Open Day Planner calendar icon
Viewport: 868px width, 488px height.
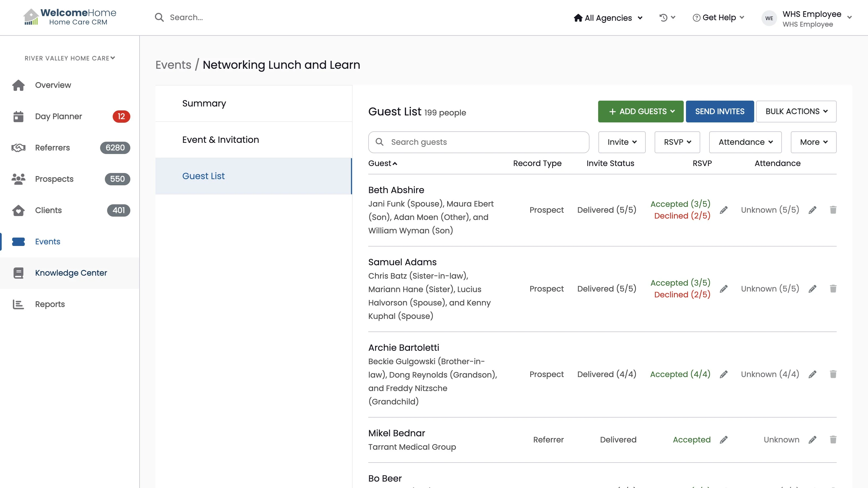(18, 117)
